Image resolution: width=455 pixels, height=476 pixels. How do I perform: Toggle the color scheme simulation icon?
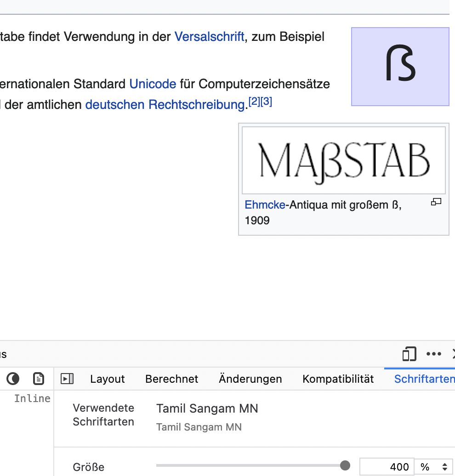point(13,379)
